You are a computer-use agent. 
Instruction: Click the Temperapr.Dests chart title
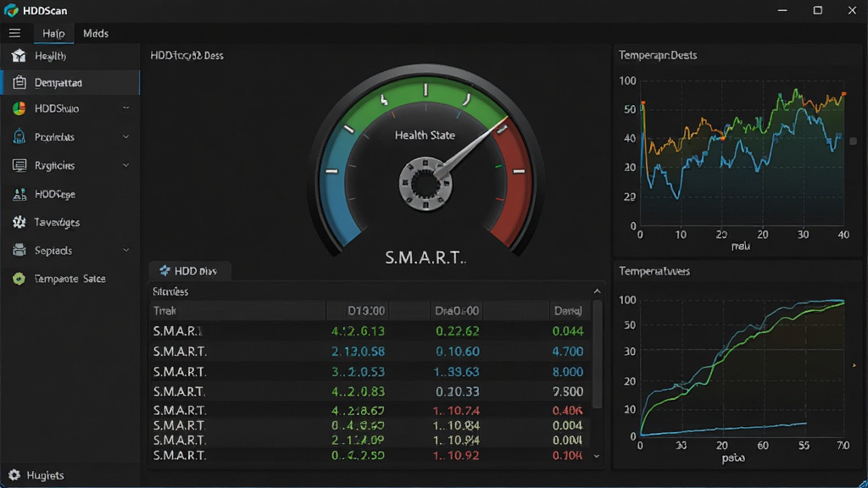658,55
